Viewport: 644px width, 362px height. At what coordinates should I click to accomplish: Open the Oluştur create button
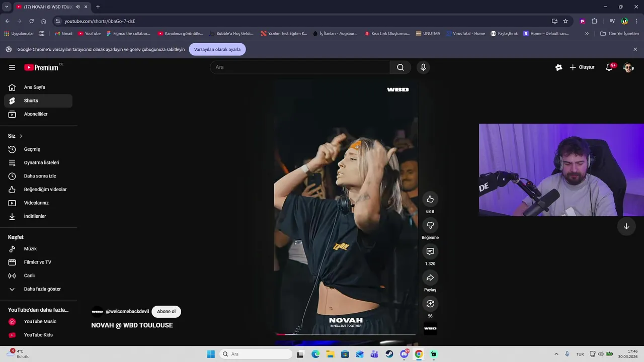(582, 67)
